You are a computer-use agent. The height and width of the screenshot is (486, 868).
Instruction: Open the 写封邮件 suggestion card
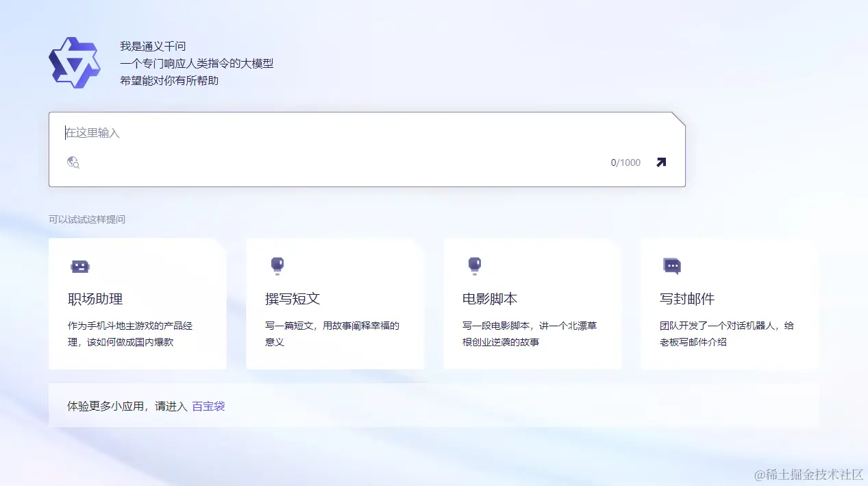730,304
